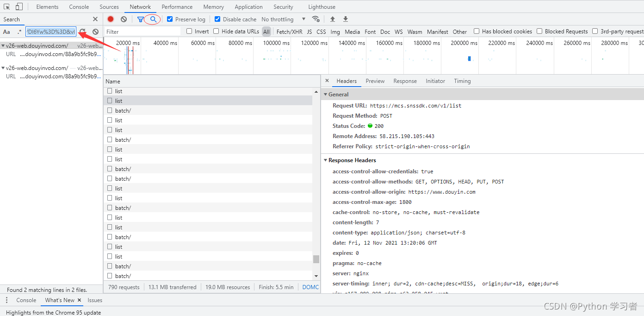Open network conditions via the Wi-Fi gear icon
Screen dimensions: 644x316
coord(316,19)
